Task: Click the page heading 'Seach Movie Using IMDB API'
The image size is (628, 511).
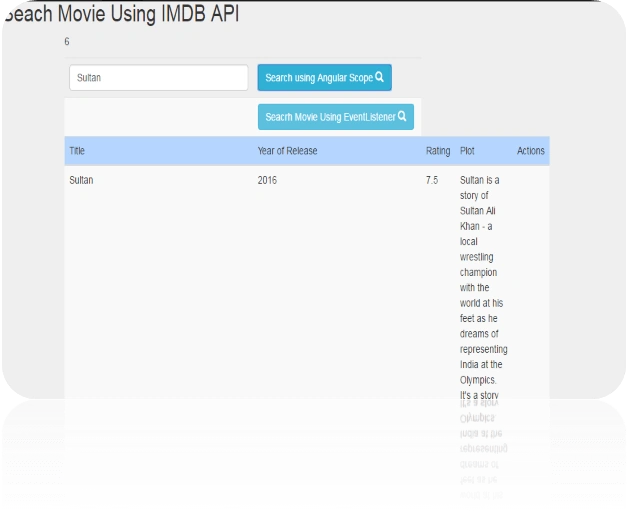Action: click(x=122, y=14)
